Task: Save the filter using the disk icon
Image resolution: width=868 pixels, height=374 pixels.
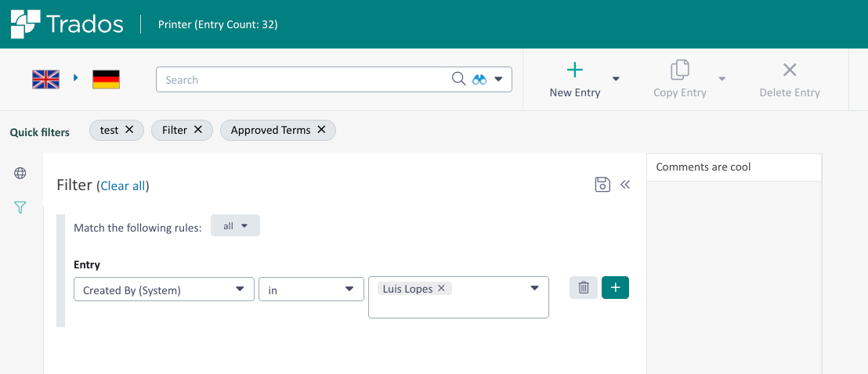Action: [x=602, y=185]
